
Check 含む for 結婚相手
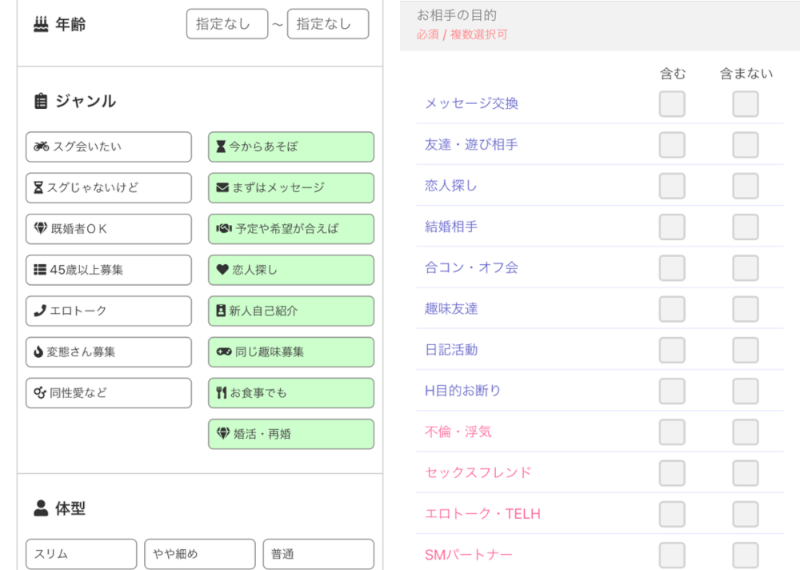click(x=672, y=227)
